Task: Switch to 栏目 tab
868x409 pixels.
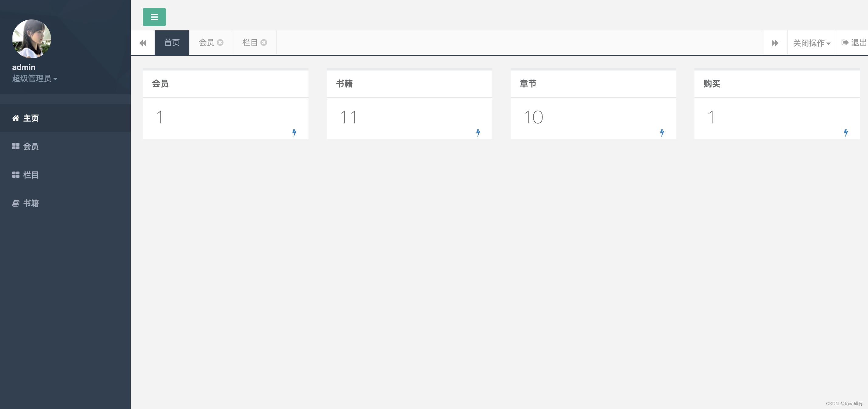Action: point(250,43)
